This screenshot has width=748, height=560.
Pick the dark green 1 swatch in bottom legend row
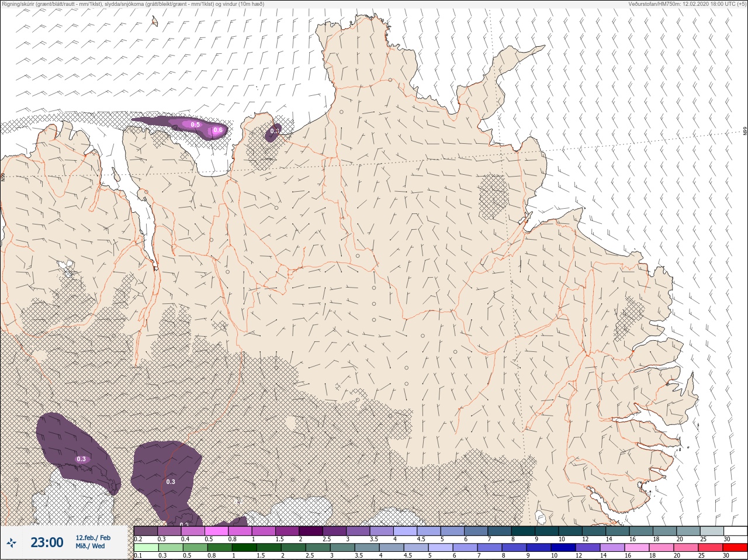(x=243, y=548)
